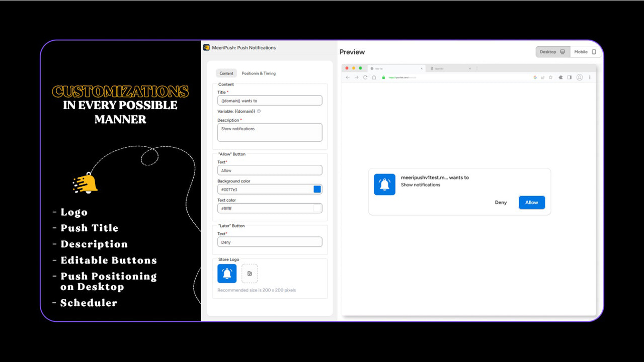Click the MeeriPush app logo icon

(x=206, y=48)
